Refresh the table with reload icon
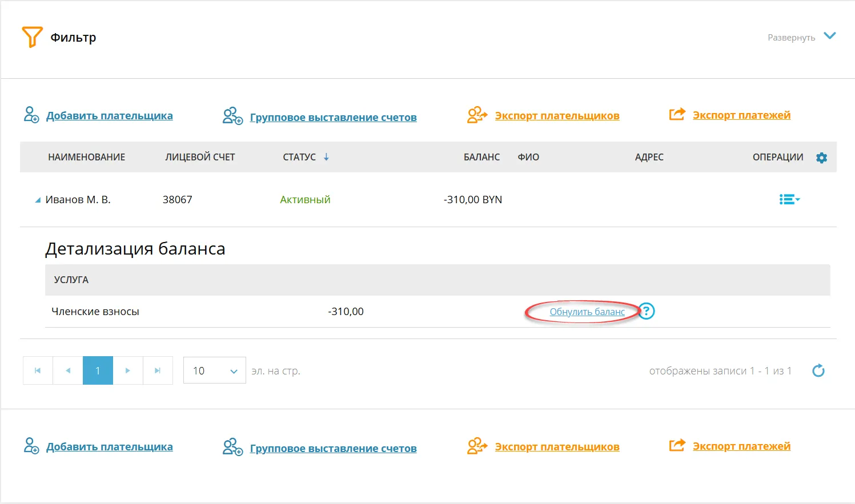Image resolution: width=855 pixels, height=504 pixels. [x=818, y=370]
